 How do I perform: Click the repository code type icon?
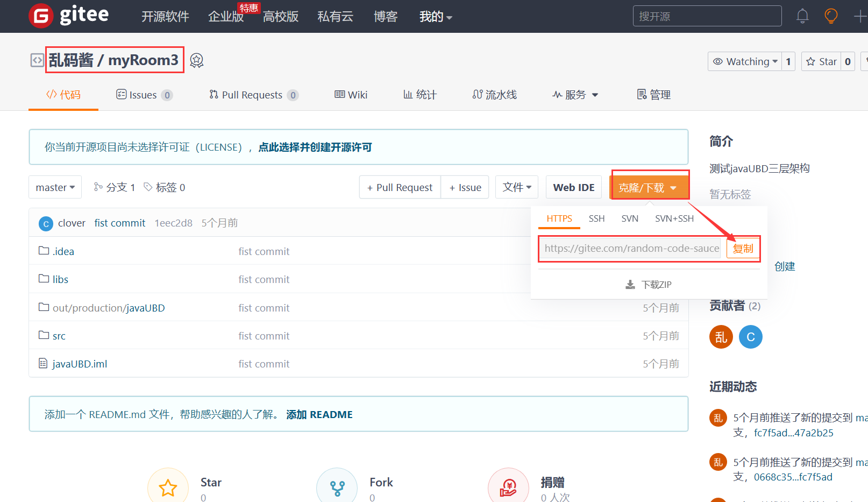tap(37, 60)
